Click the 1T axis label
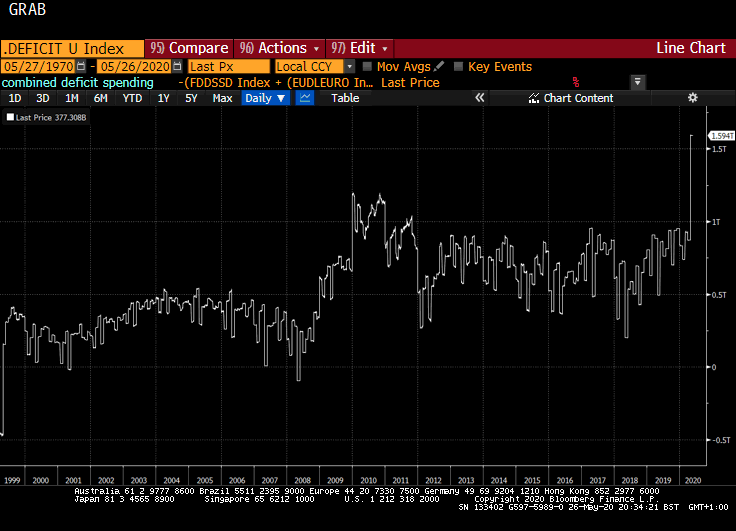The height and width of the screenshot is (531, 736). [716, 222]
